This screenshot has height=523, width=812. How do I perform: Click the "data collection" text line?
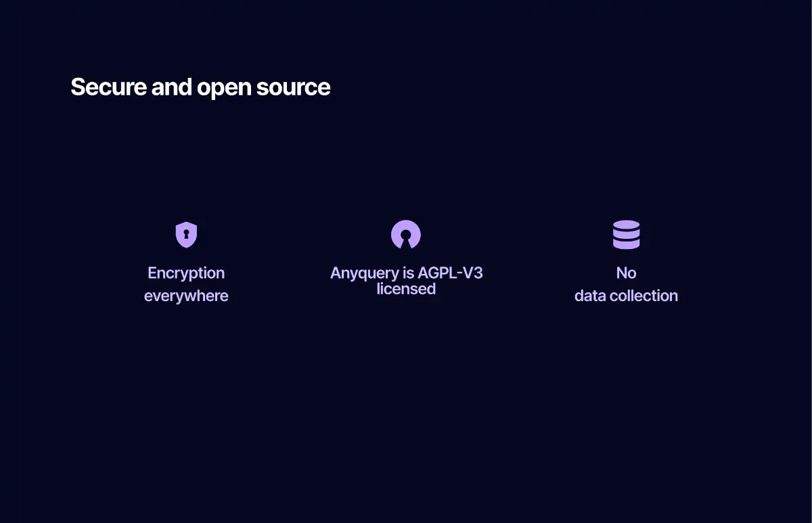[626, 296]
